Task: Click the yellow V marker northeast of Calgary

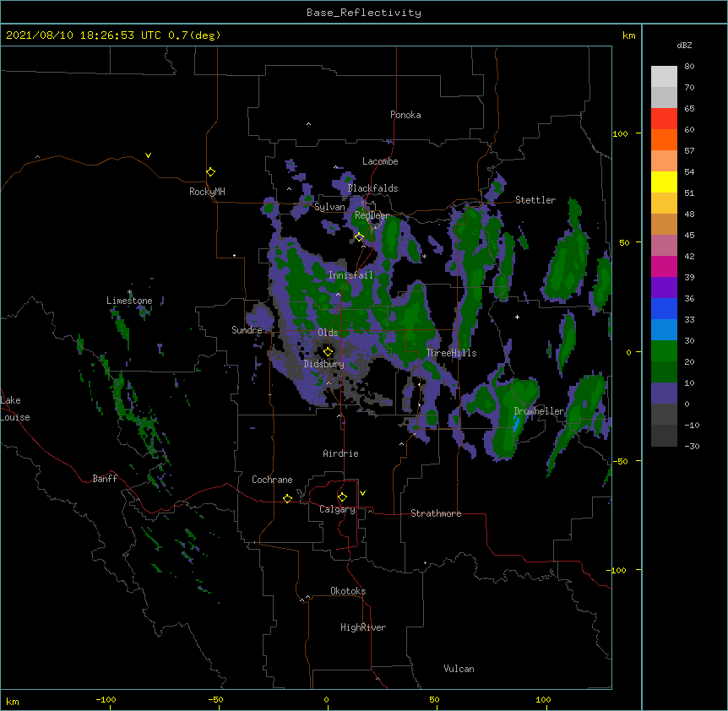Action: coord(362,493)
